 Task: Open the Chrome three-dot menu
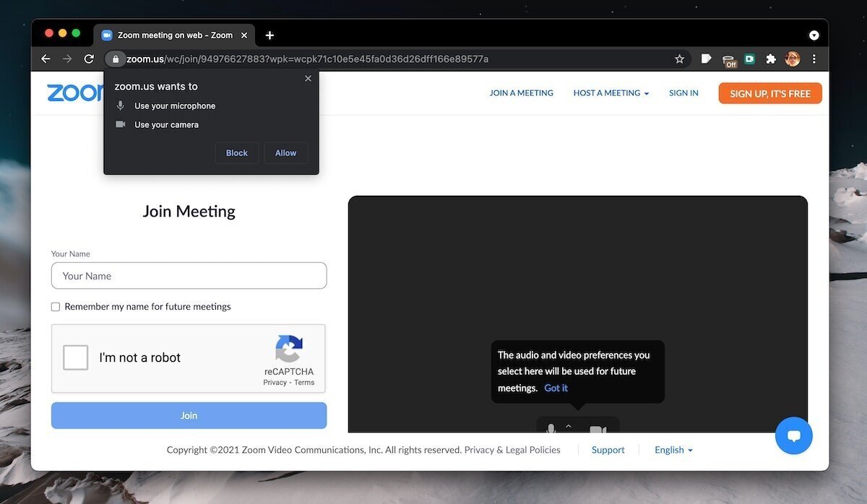pyautogui.click(x=814, y=58)
